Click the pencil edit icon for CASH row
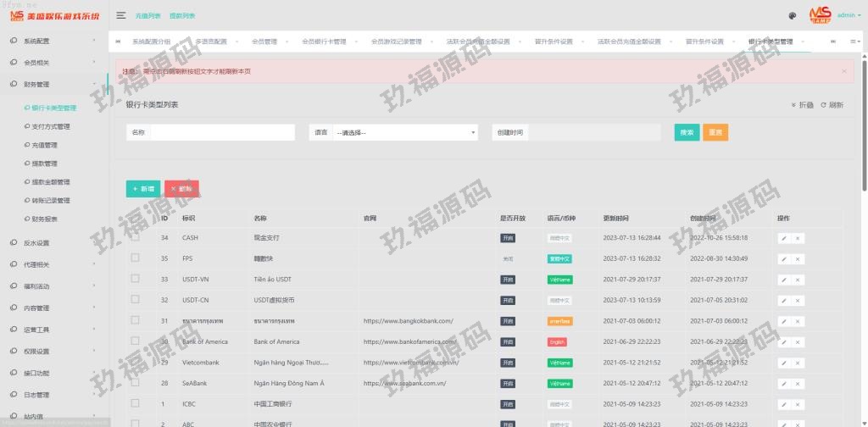868x427 pixels. (783, 238)
